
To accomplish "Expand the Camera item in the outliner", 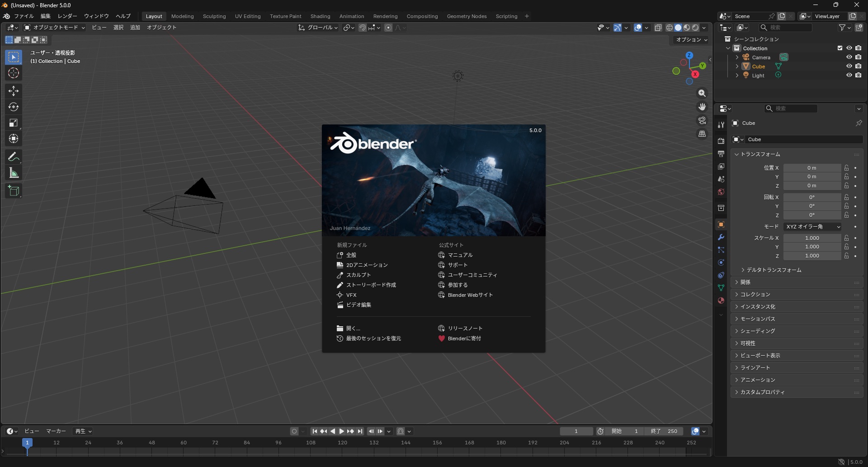I will pyautogui.click(x=737, y=57).
